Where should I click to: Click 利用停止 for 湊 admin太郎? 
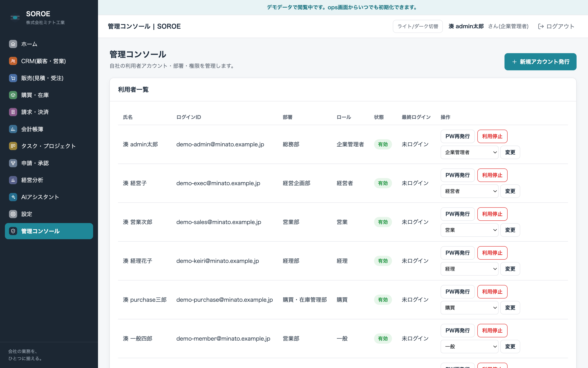(x=492, y=136)
